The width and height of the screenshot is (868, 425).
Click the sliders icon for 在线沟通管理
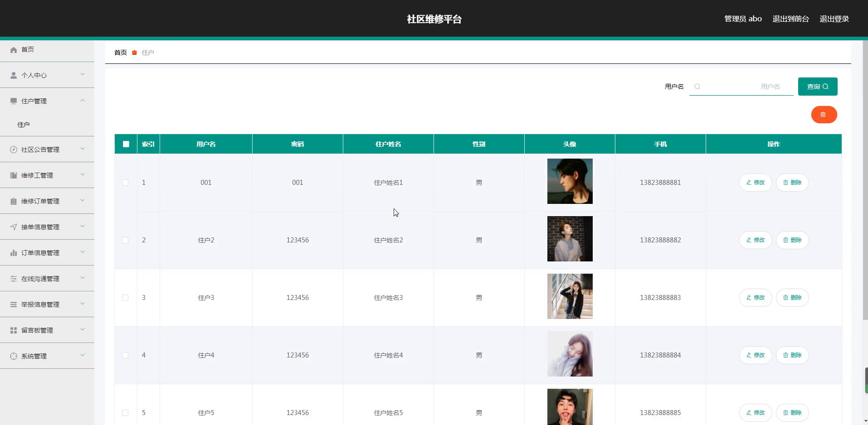coord(14,279)
